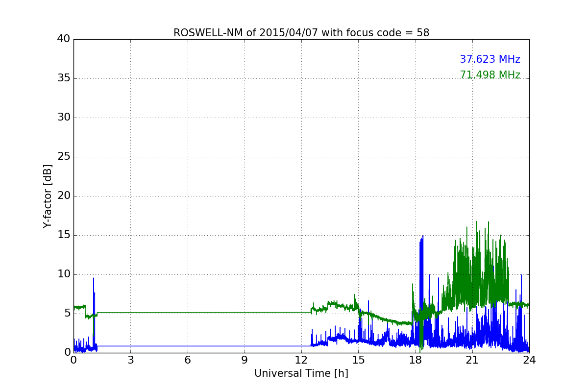Select the green '71.498 MHz' legend label
Image resolution: width=588 pixels, height=392 pixels.
coord(490,75)
